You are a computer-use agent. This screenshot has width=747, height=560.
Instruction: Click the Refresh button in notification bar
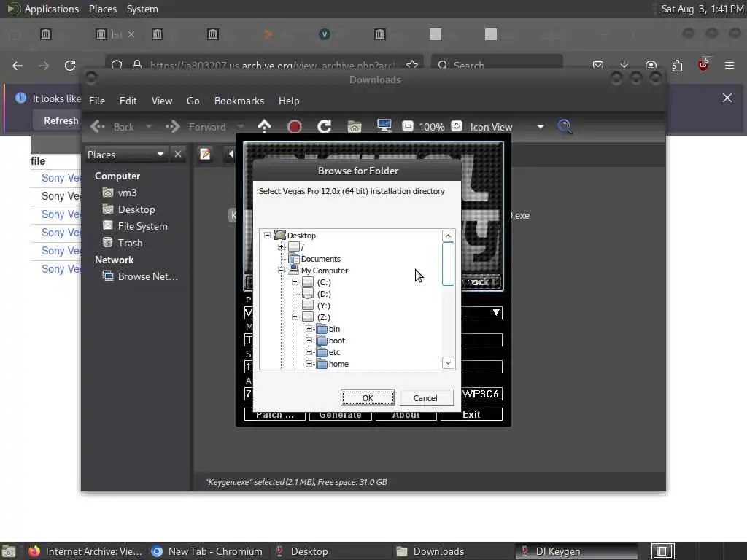click(x=61, y=120)
